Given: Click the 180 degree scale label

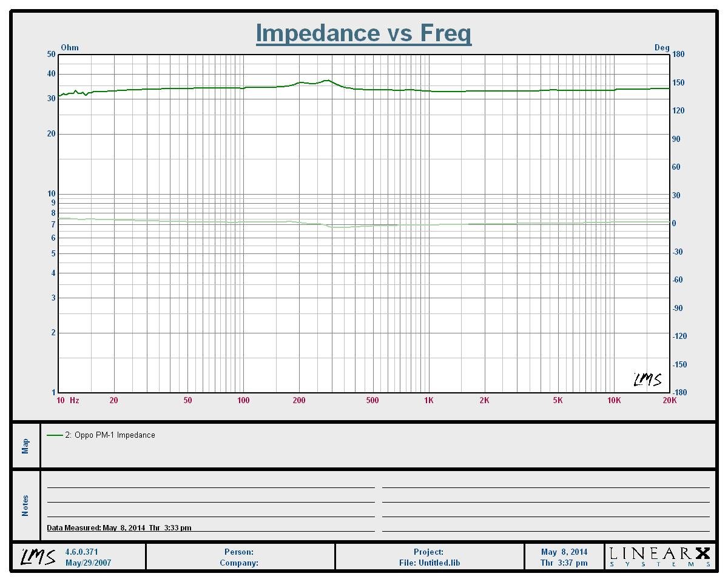Looking at the screenshot, I should point(678,55).
